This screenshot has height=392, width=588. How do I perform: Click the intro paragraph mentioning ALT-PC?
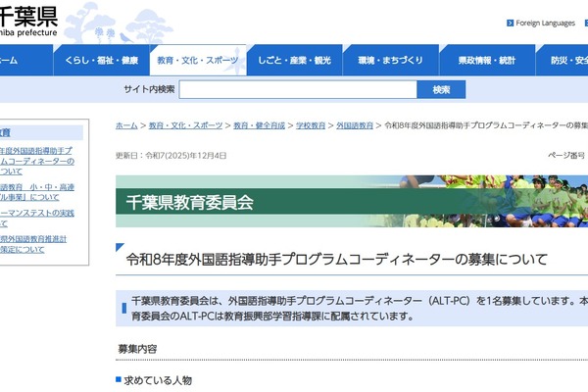point(352,309)
